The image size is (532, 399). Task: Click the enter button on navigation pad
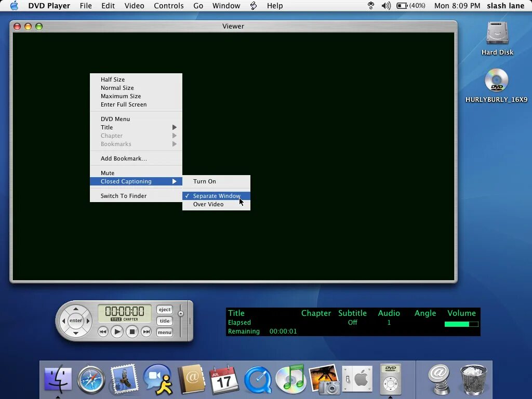click(x=76, y=320)
